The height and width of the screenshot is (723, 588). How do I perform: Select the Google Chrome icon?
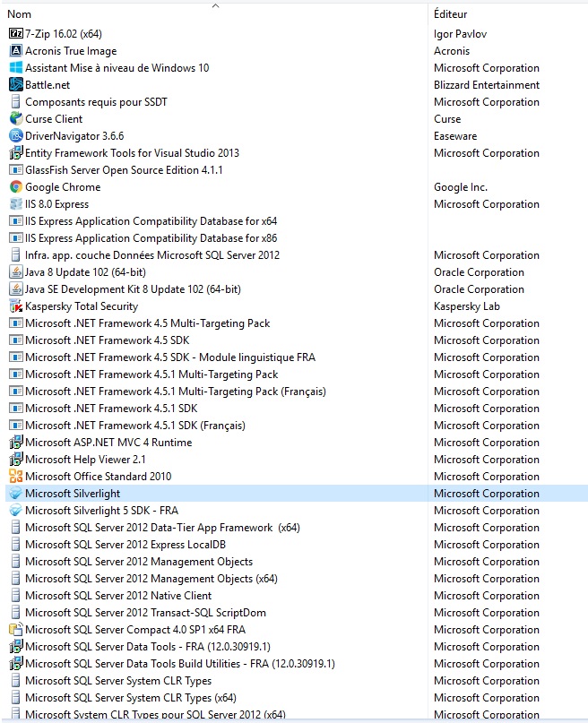(x=15, y=187)
